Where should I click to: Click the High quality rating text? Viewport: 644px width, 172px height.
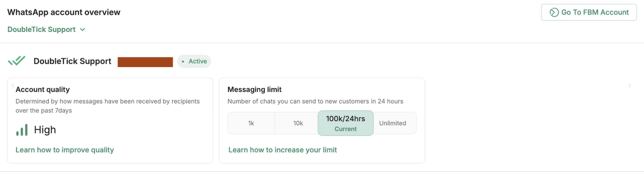click(45, 130)
